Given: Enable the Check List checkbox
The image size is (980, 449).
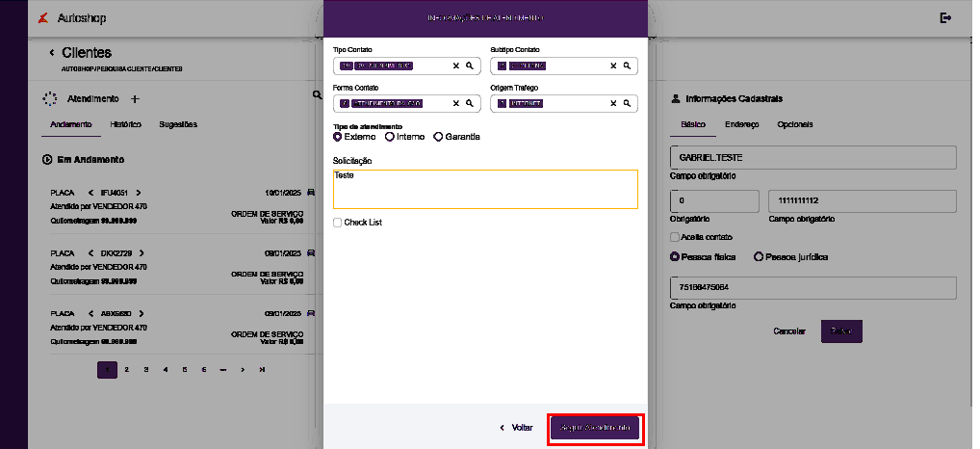Looking at the screenshot, I should coord(338,222).
